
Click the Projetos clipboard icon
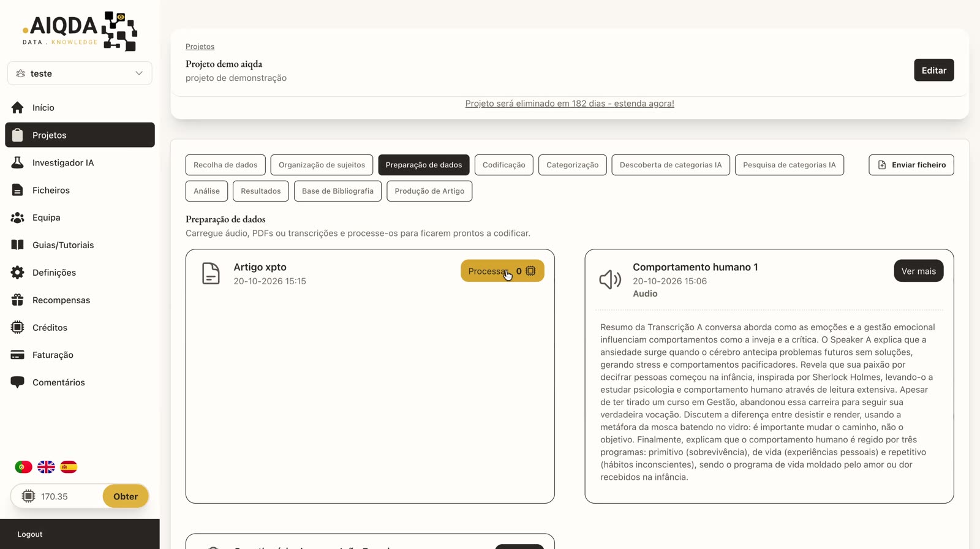pyautogui.click(x=17, y=135)
